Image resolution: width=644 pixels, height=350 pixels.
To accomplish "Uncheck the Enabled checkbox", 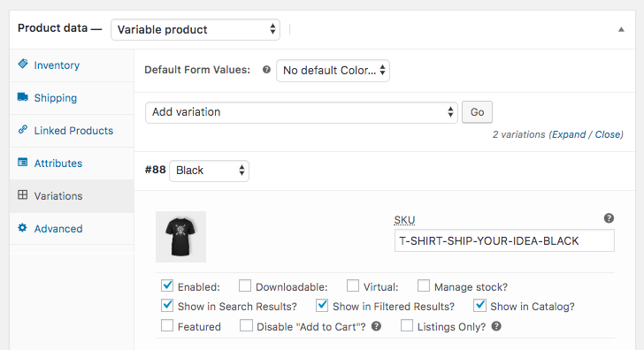I will (167, 285).
